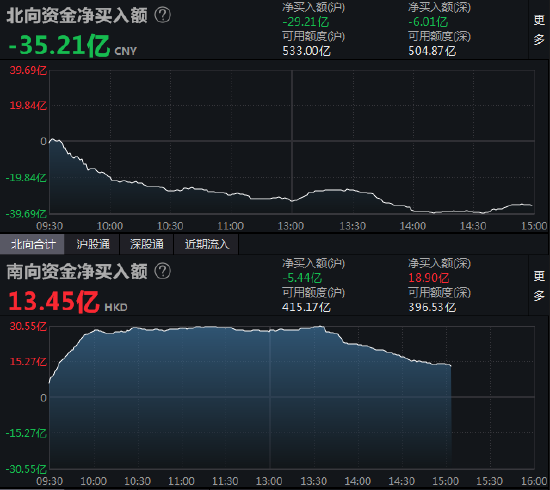The image size is (550, 490).
Task: Click the 可用额度(沪) 533.00亿 figure
Action: tap(306, 51)
